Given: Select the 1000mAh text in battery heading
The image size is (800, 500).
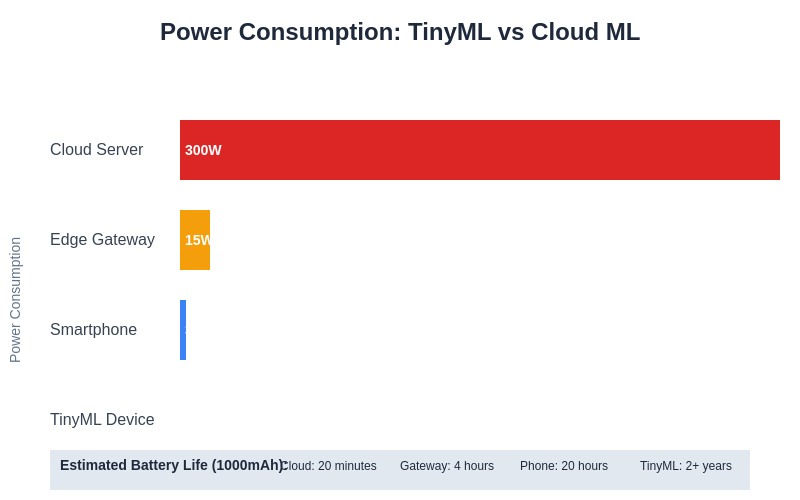Looking at the screenshot, I should [x=246, y=465].
